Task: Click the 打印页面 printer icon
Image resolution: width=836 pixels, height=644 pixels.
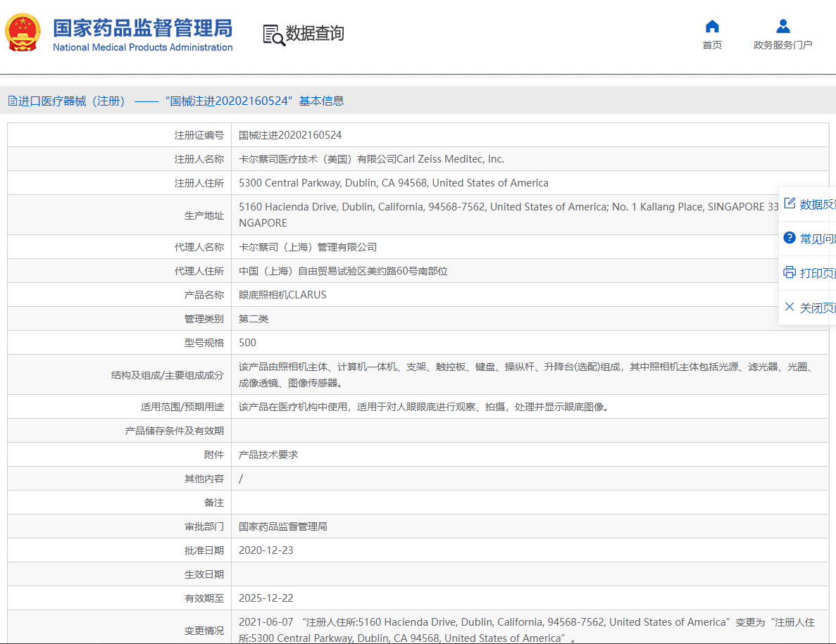Action: pyautogui.click(x=790, y=272)
